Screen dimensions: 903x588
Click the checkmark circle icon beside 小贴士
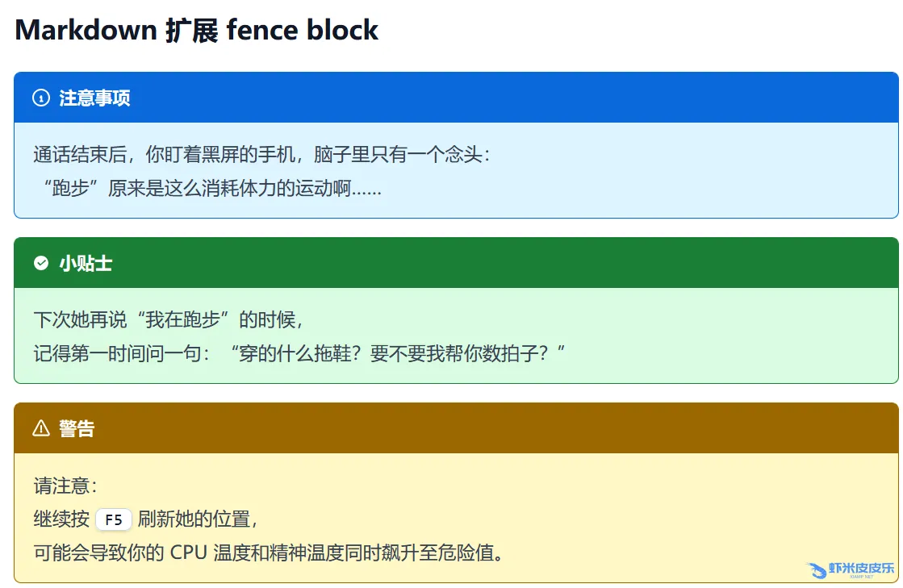[41, 263]
